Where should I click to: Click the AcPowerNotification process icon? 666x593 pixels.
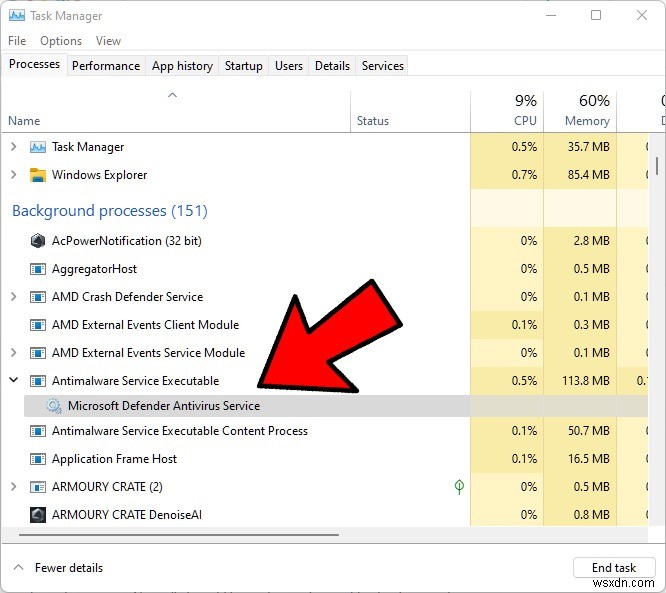[x=38, y=241]
